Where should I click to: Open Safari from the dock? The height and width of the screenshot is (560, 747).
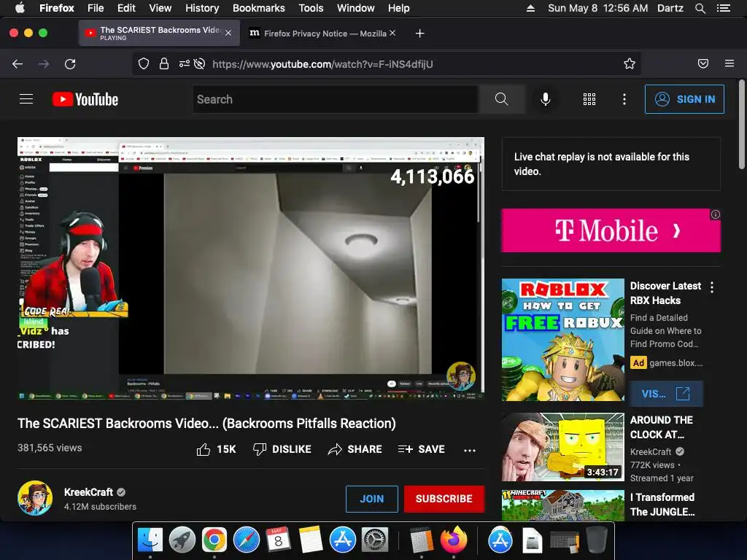pyautogui.click(x=247, y=540)
